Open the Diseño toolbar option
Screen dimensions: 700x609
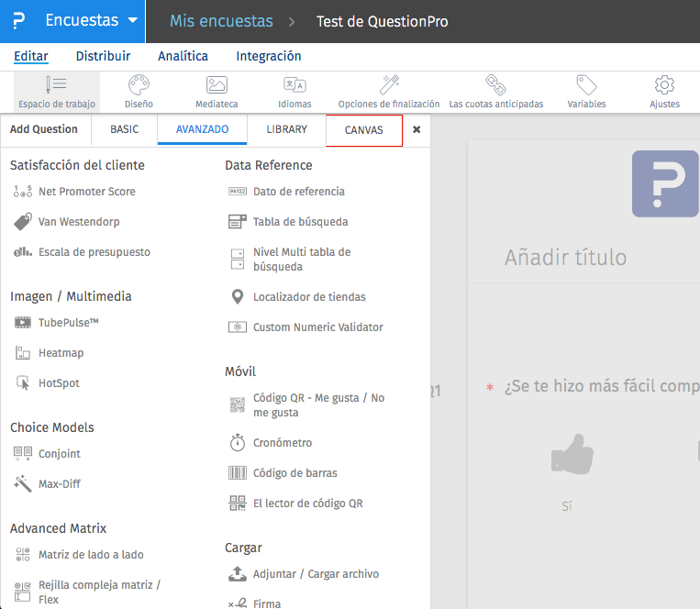point(139,92)
